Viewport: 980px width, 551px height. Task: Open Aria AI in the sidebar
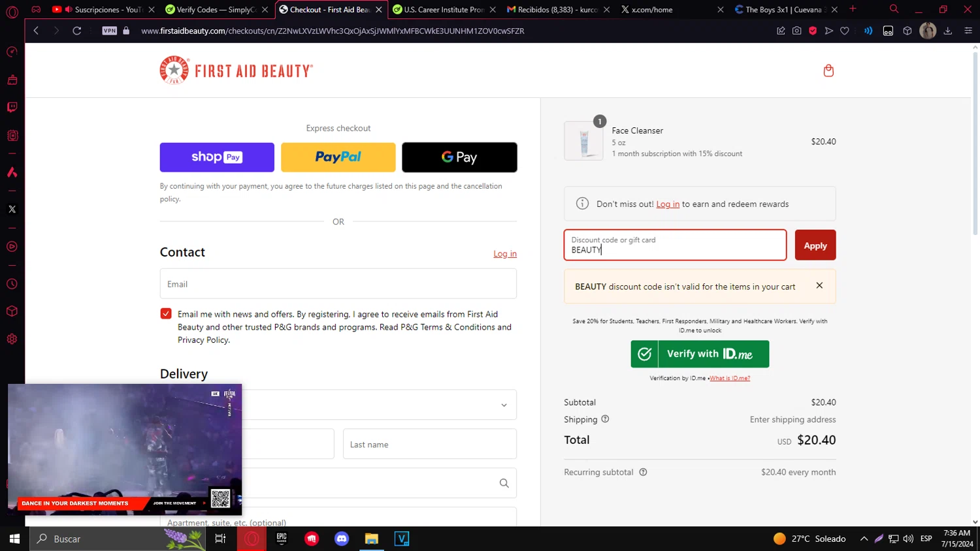click(x=12, y=172)
